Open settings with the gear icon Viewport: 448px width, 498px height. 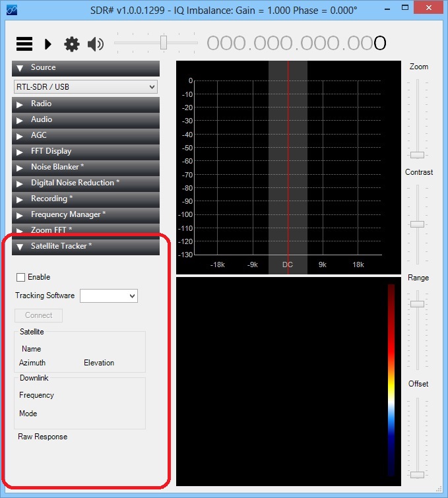[72, 44]
